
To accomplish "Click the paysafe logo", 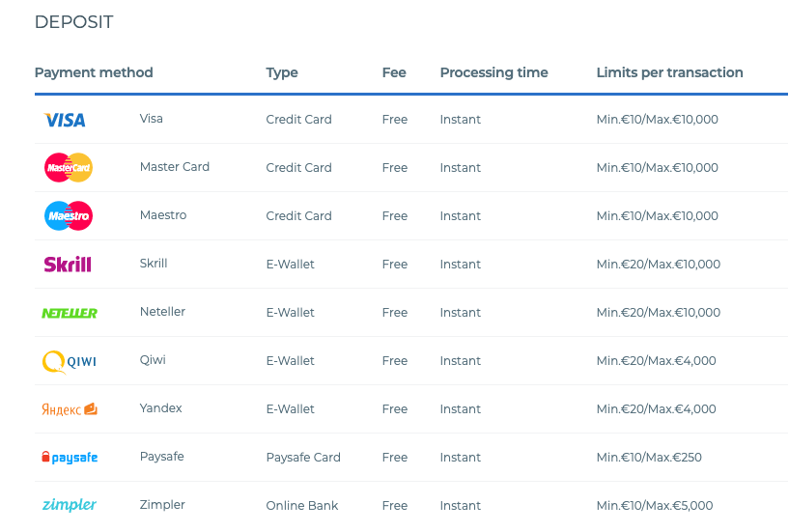I will (x=70, y=458).
